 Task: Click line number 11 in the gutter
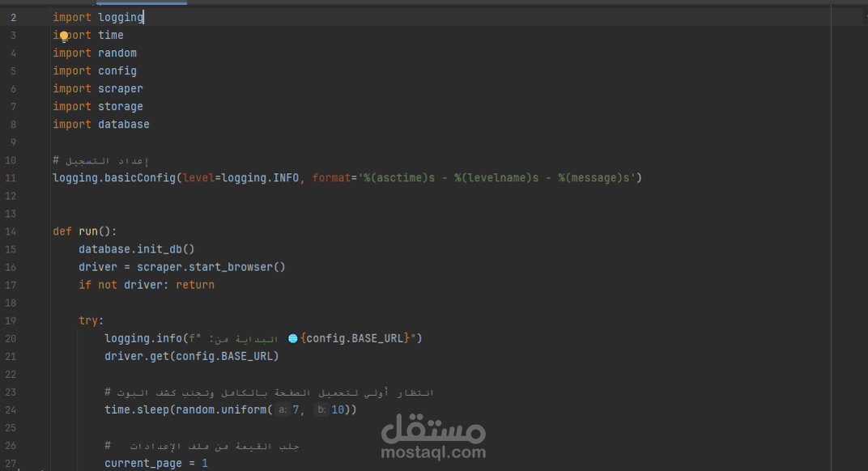11,178
